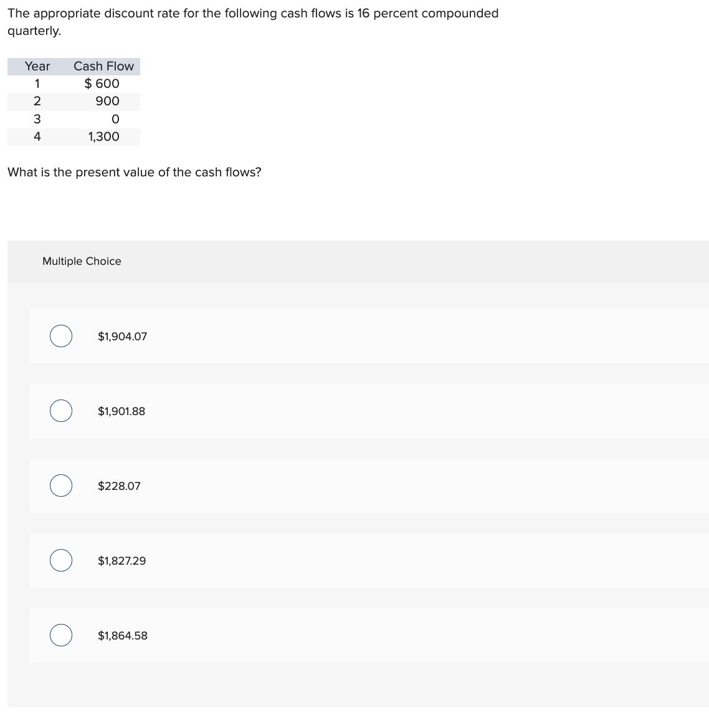
Task: Click the $1,901.88 answer label
Action: click(121, 411)
